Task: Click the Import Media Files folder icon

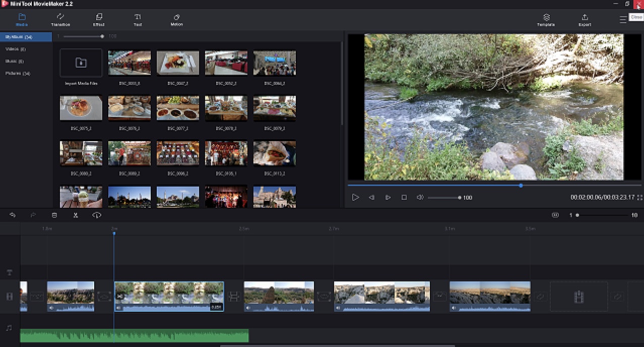Action: (x=81, y=63)
